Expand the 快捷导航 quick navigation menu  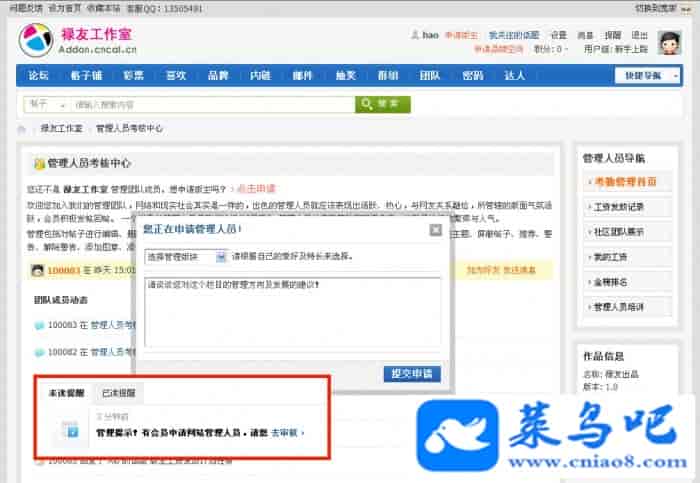(x=647, y=75)
